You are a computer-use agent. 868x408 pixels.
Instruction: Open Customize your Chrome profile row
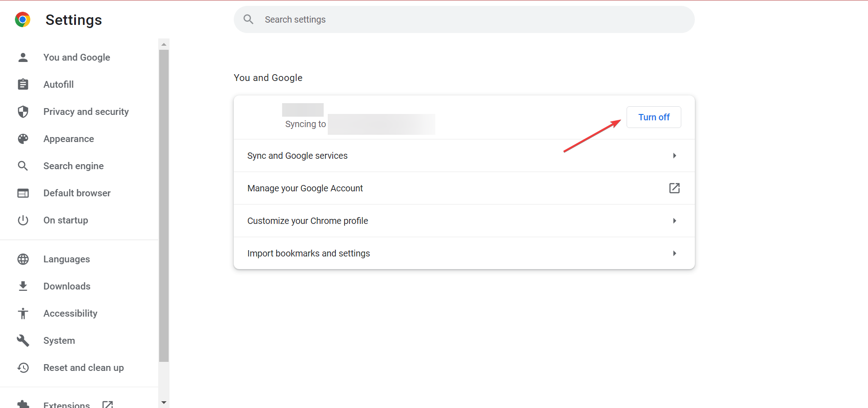pyautogui.click(x=464, y=221)
